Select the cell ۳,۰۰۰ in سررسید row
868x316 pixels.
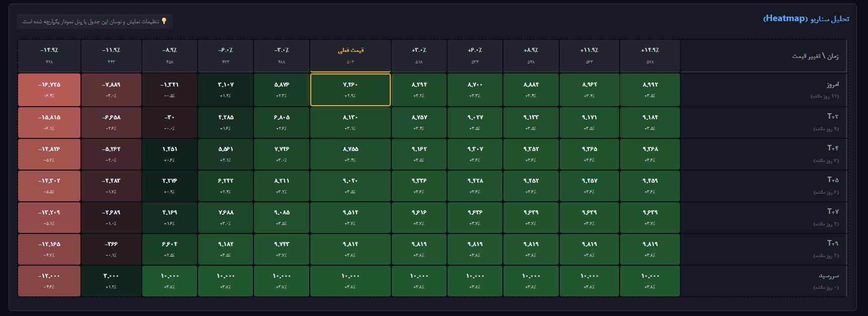pos(111,281)
